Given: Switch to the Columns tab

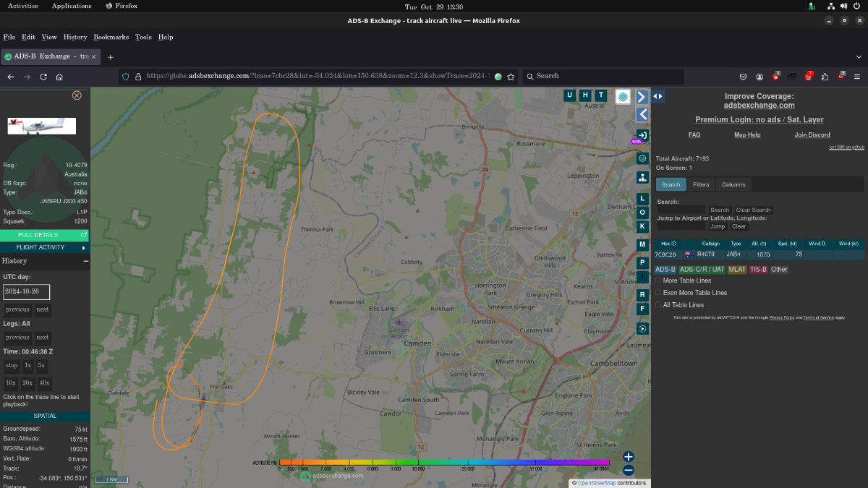Looking at the screenshot, I should click(x=733, y=184).
